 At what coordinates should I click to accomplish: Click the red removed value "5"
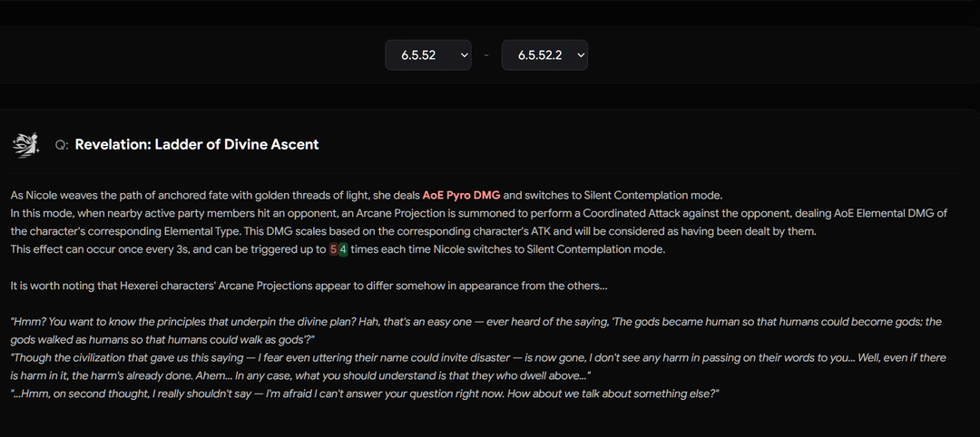[333, 249]
